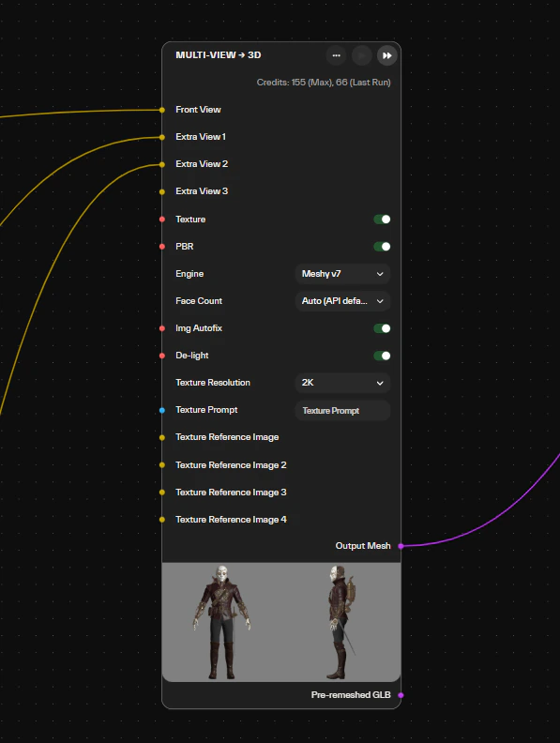560x743 pixels.
Task: Click the Extra View 3 label
Action: point(202,191)
